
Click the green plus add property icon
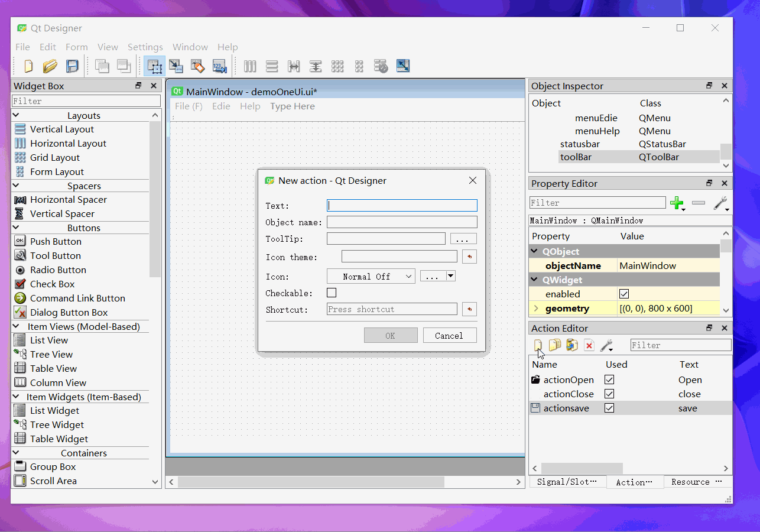click(677, 203)
